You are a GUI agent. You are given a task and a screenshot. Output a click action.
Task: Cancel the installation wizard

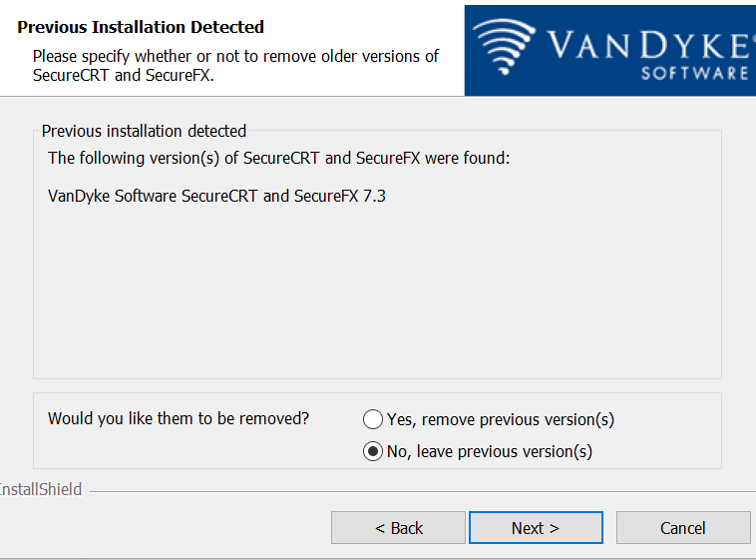point(682,528)
